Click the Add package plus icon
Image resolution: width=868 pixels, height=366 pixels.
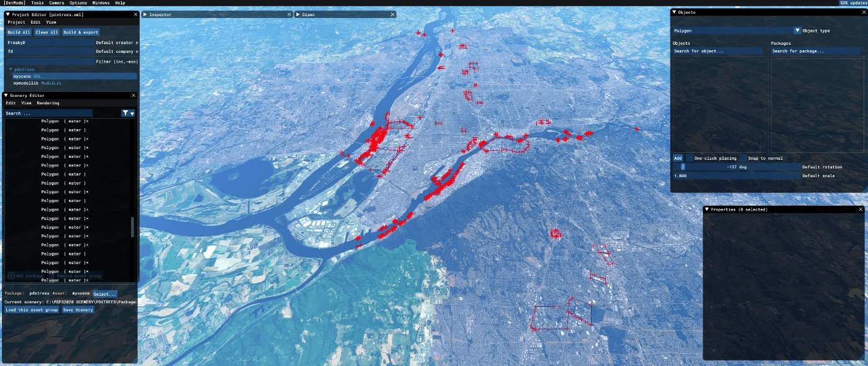point(11,275)
